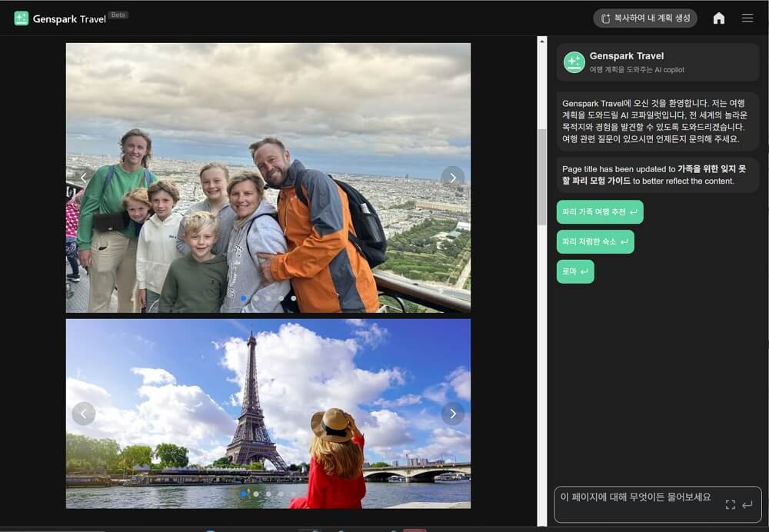Click the Genspark Travel copilot avatar
The image size is (769, 532).
coord(574,62)
